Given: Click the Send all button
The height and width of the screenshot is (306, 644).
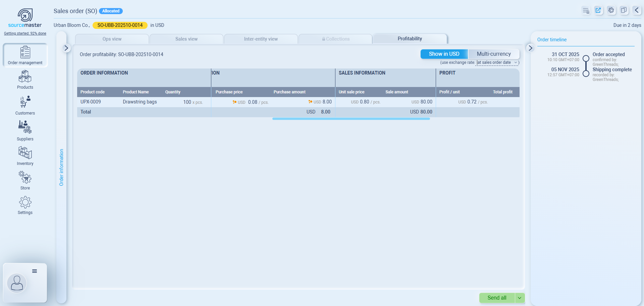Looking at the screenshot, I should pos(497,298).
